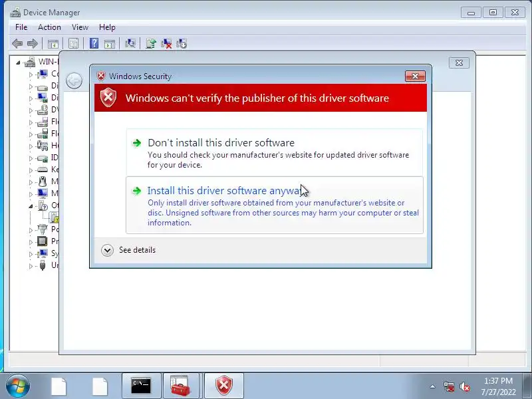The image size is (532, 399).
Task: Choose Install this driver software anyway
Action: click(275, 205)
